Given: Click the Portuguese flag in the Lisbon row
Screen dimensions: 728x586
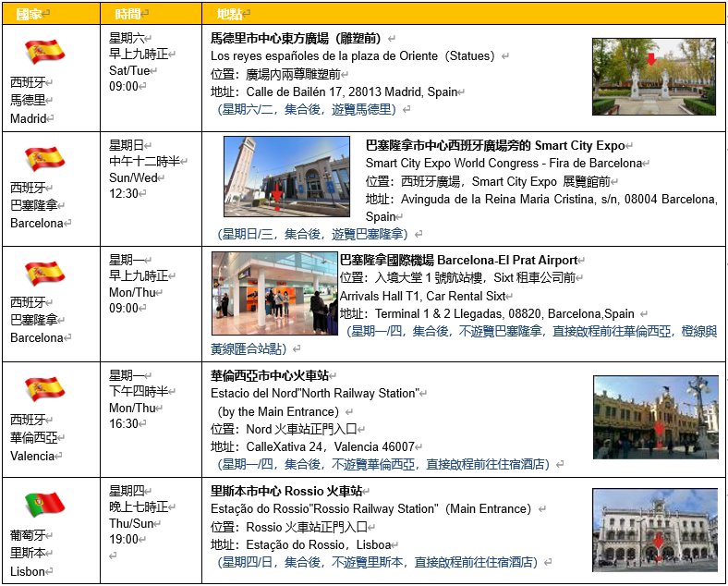Looking at the screenshot, I should 44,505.
